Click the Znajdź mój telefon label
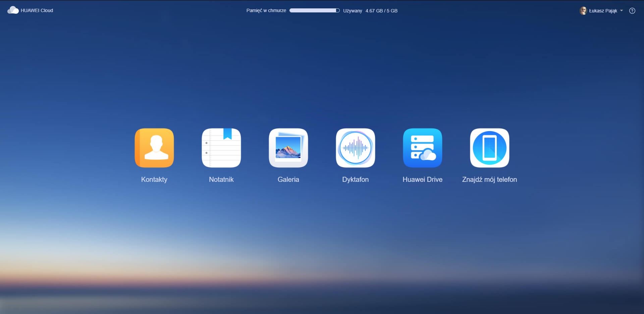 click(x=490, y=179)
